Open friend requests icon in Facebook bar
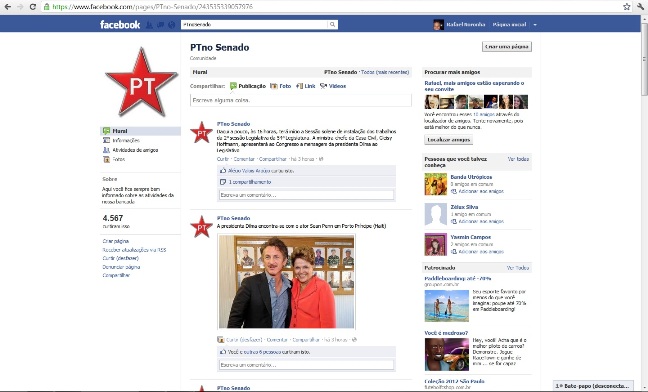The image size is (648, 392). tap(149, 25)
